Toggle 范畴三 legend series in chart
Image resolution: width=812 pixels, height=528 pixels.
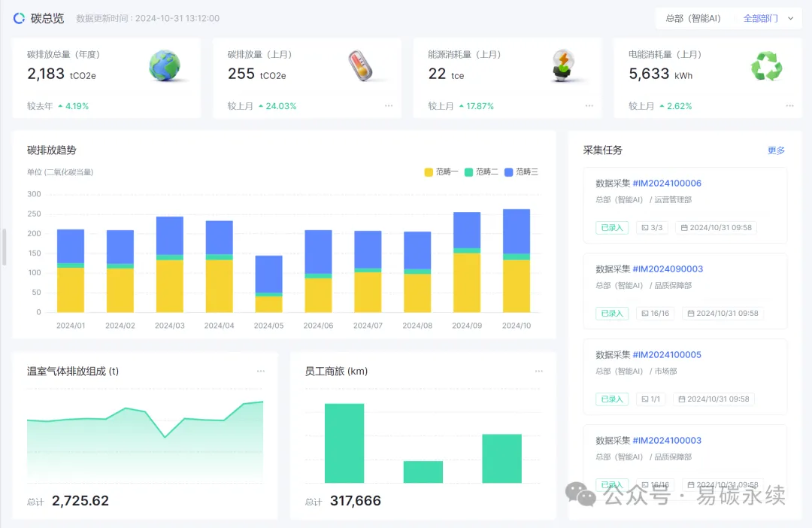pos(522,172)
